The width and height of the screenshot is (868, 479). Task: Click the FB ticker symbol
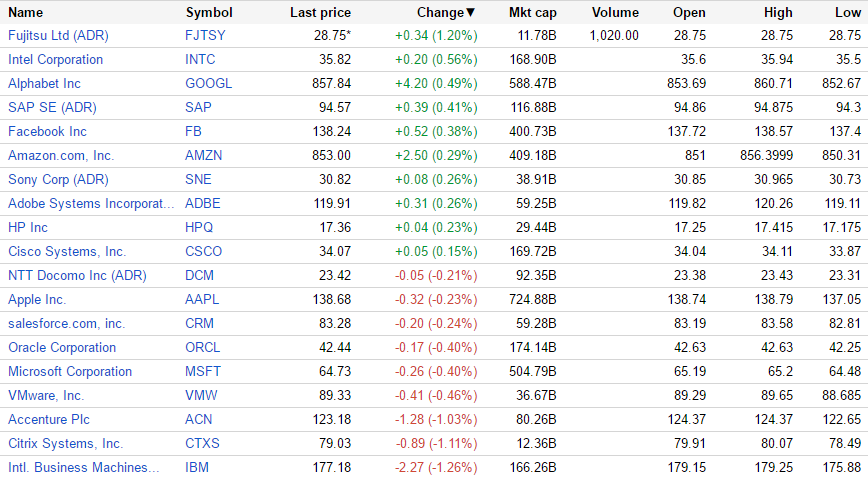[x=194, y=131]
